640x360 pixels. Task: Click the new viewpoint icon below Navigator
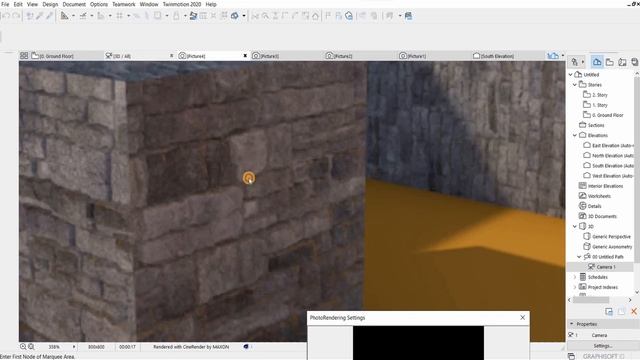(x=609, y=312)
